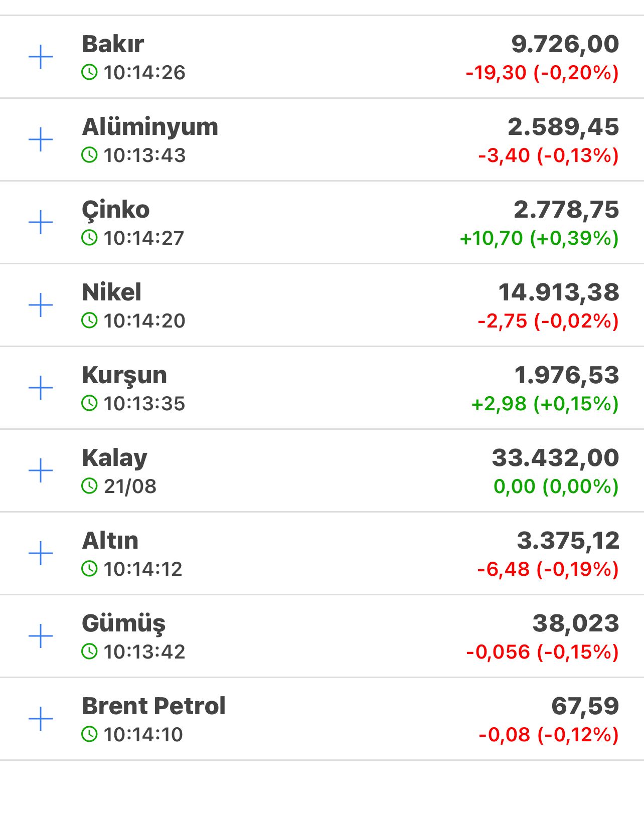Add Brent Petrol using plus icon
Image resolution: width=644 pixels, height=815 pixels.
tap(41, 719)
